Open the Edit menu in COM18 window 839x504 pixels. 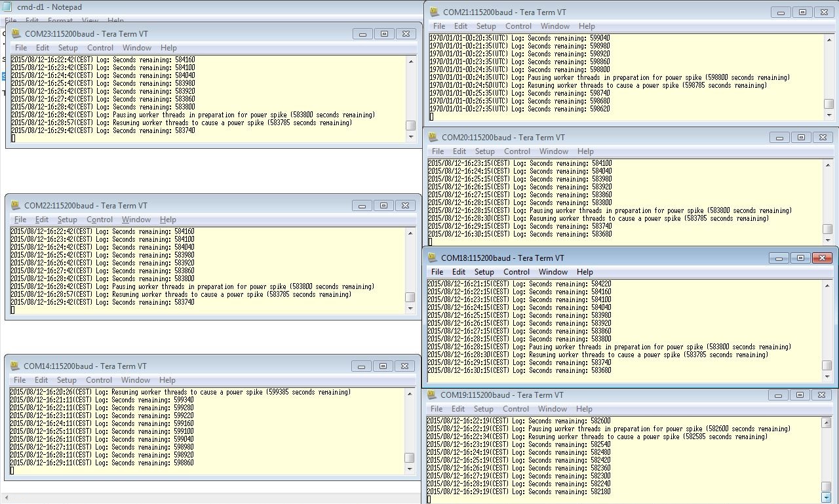pos(459,272)
